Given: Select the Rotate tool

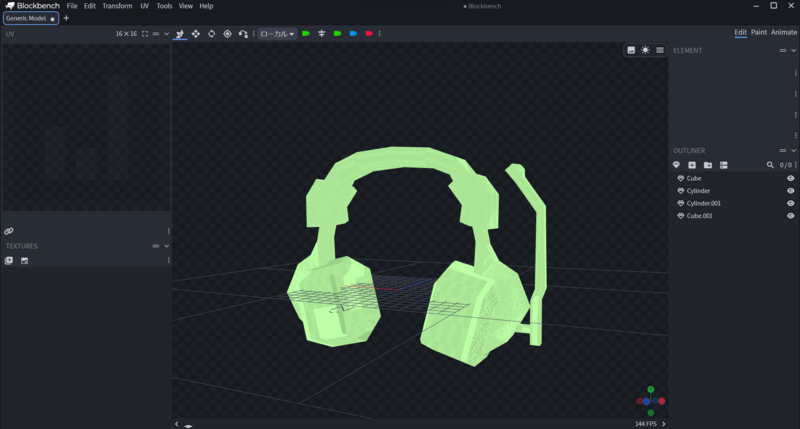Looking at the screenshot, I should pos(211,34).
